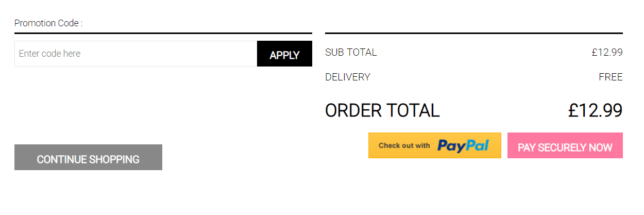Submit payment with pink button
Viewport: 644px width, 215px height.
tap(565, 145)
